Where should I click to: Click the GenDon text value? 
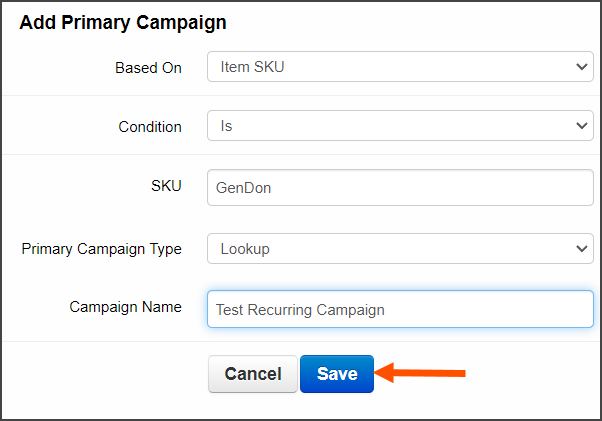[243, 188]
